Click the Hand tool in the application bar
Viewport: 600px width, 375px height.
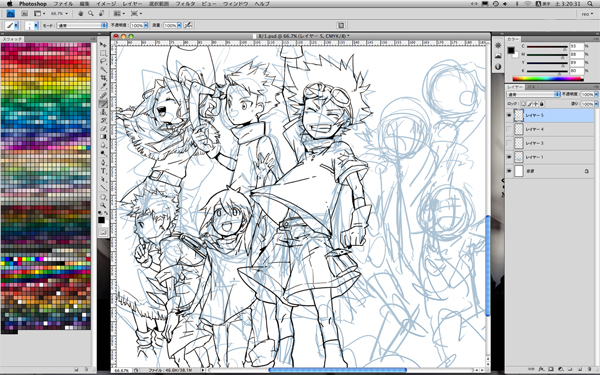coord(80,13)
